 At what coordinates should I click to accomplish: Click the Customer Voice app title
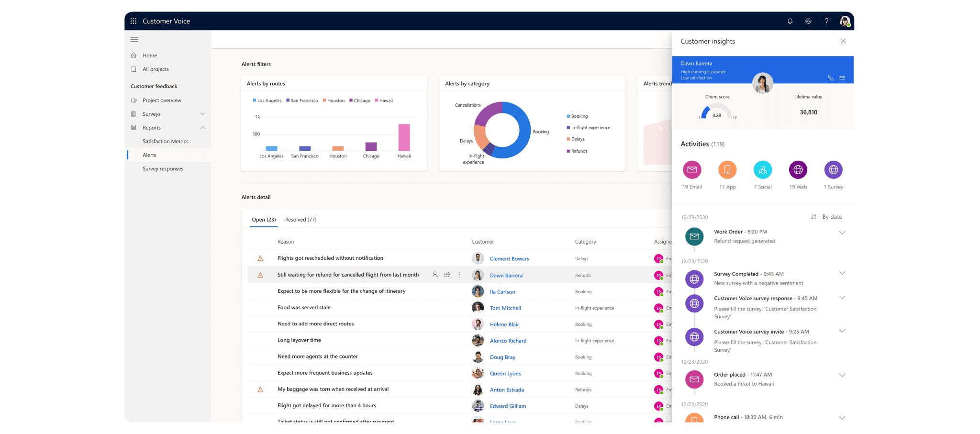(166, 21)
